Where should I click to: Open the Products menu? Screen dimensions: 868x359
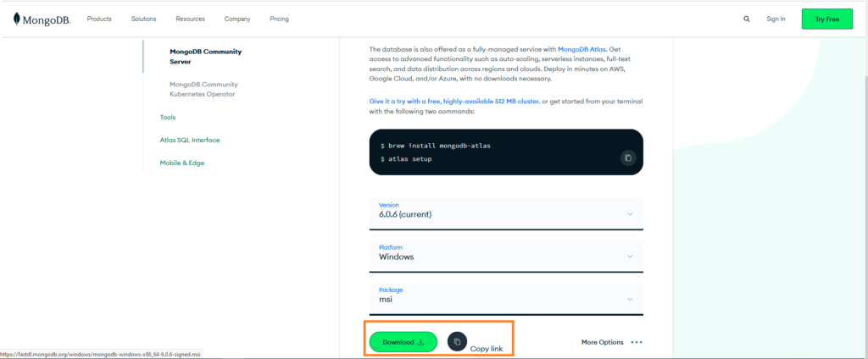pyautogui.click(x=99, y=19)
